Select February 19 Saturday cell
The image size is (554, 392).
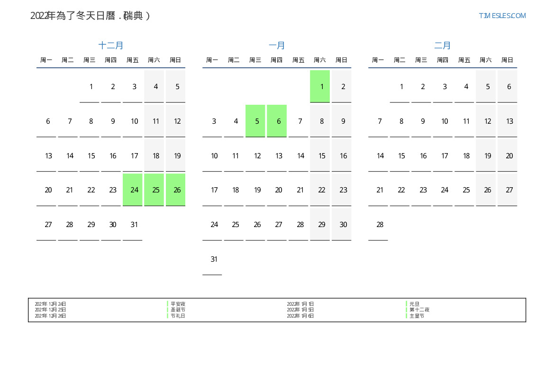tap(486, 155)
